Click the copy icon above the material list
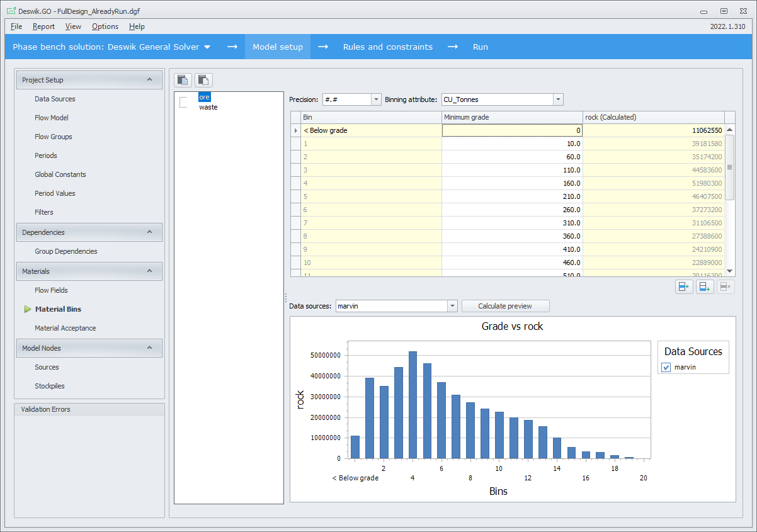The height and width of the screenshot is (532, 757). (183, 80)
